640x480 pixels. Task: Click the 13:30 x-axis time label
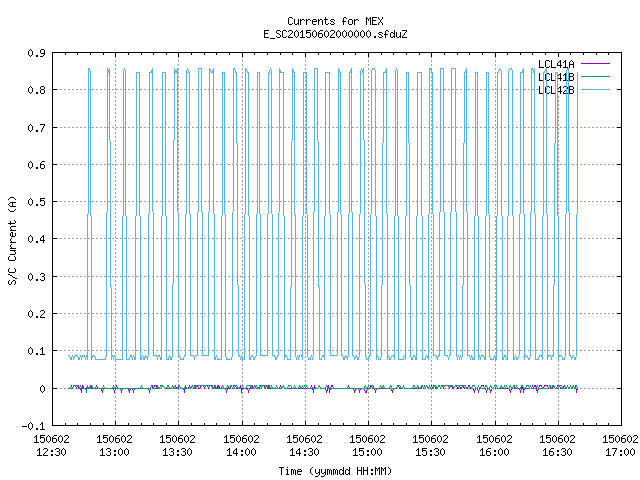(x=177, y=452)
